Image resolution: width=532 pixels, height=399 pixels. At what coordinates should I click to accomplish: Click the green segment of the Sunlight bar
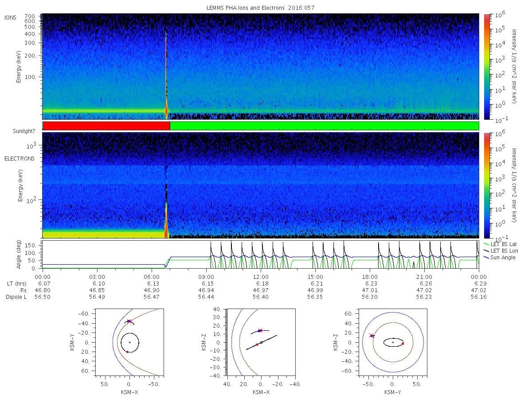point(324,126)
